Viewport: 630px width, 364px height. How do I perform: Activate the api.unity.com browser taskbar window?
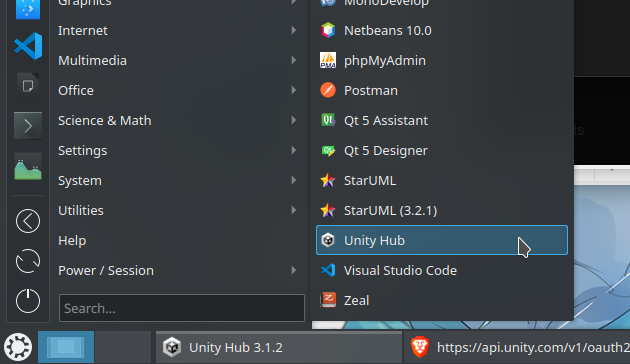tap(517, 347)
